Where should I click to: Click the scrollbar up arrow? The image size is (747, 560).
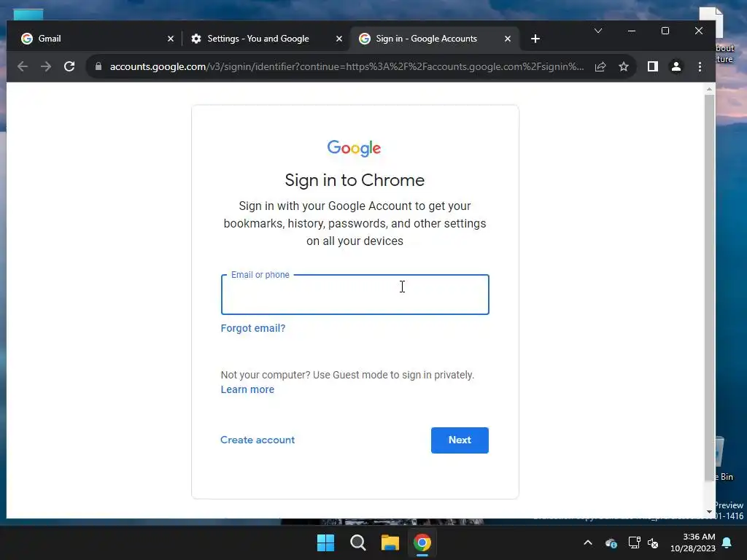coord(709,89)
